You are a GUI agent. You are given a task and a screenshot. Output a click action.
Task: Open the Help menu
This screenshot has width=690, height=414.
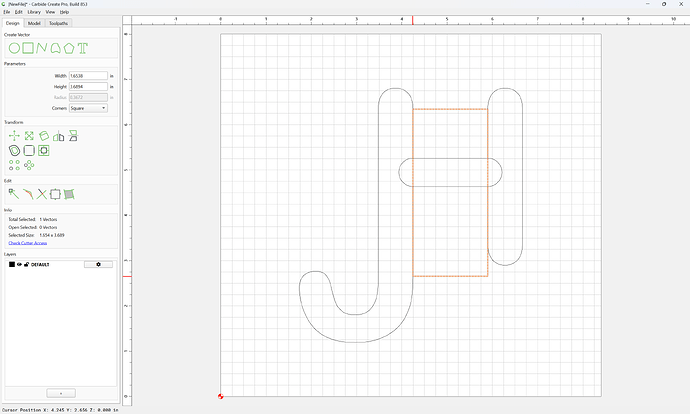tap(64, 12)
